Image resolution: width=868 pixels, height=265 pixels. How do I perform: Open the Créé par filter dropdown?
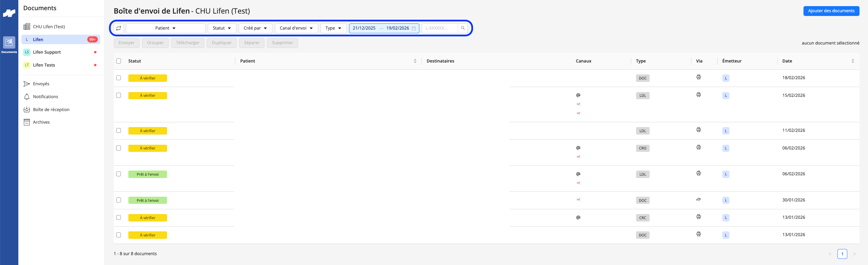[x=255, y=28]
